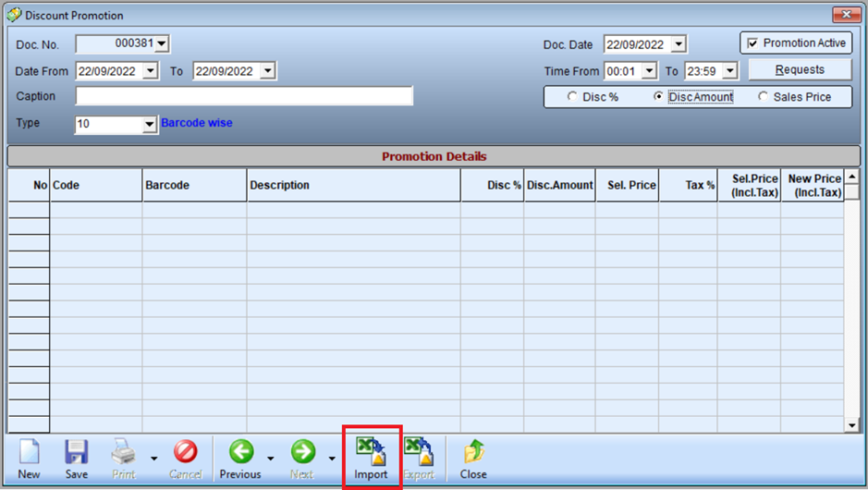
Task: Select the Disc % radio button
Action: click(572, 96)
